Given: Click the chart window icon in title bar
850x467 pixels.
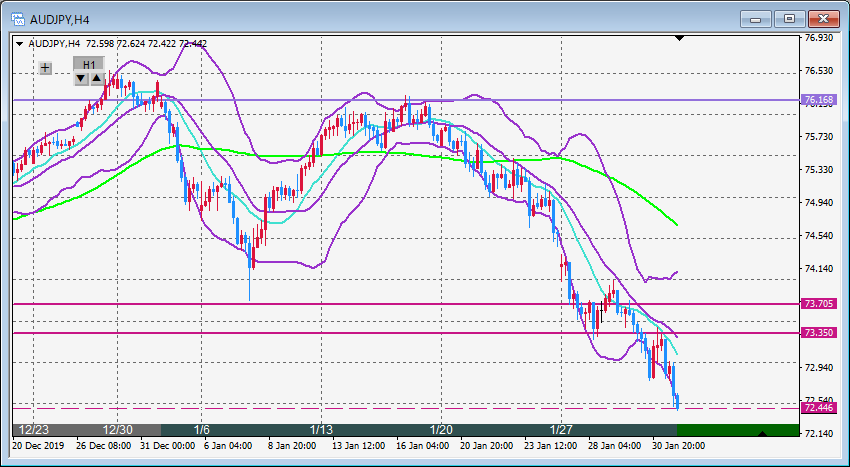Looking at the screenshot, I should [18, 20].
